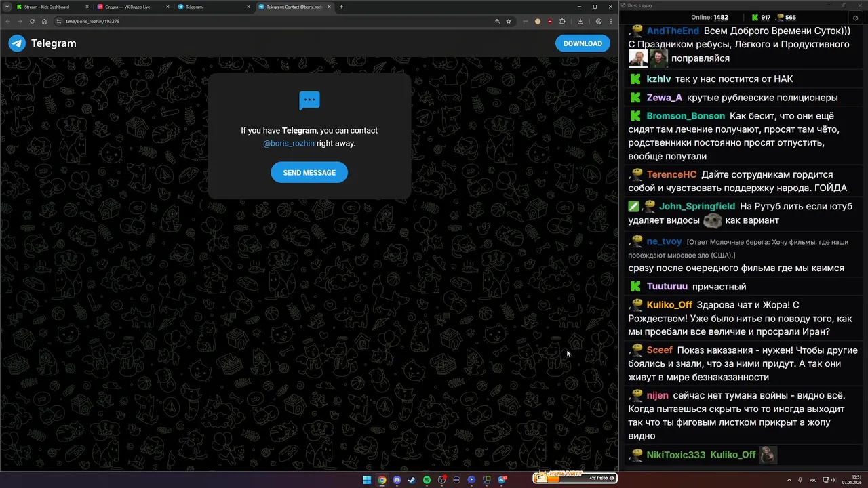
Task: Open the browser extensions puzzle icon
Action: click(562, 22)
